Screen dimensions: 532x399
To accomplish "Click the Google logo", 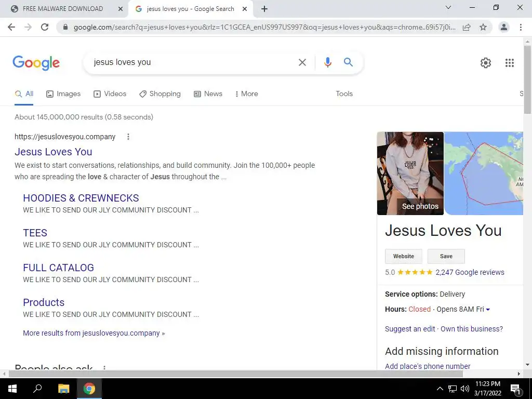I will (x=36, y=63).
